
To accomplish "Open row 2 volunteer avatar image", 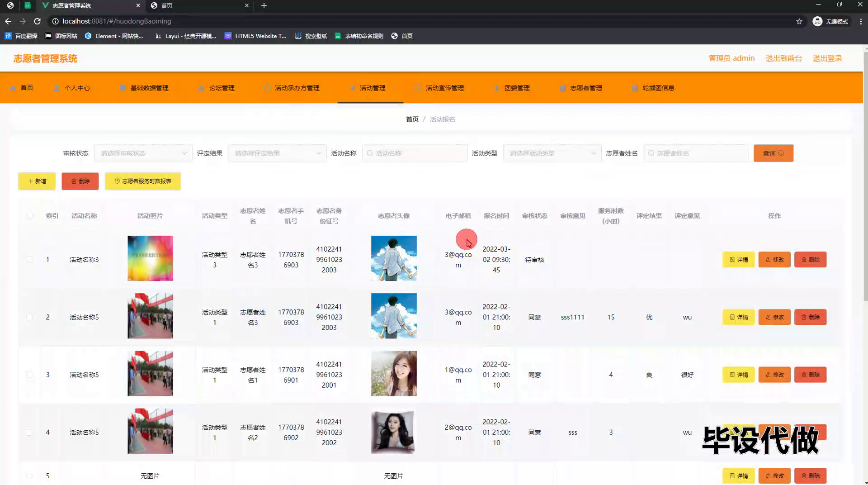I will tap(394, 316).
